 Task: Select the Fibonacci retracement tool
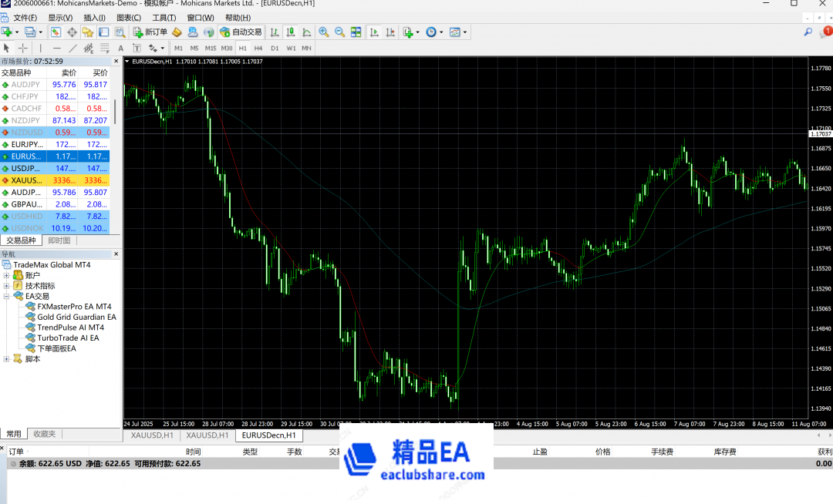(x=105, y=49)
